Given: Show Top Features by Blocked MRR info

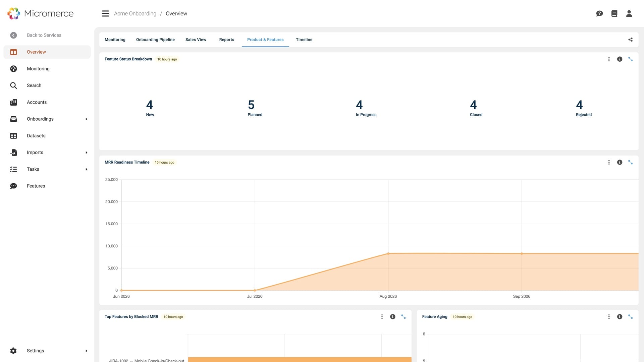Looking at the screenshot, I should [392, 317].
